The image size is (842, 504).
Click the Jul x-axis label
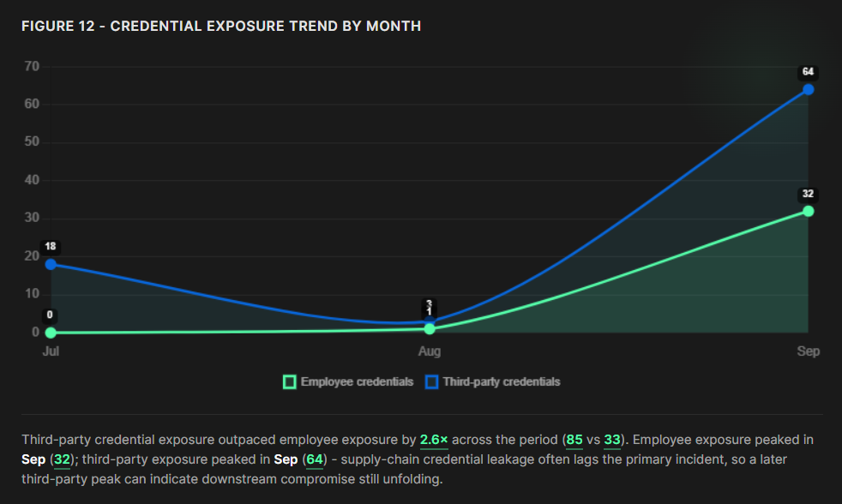[51, 351]
